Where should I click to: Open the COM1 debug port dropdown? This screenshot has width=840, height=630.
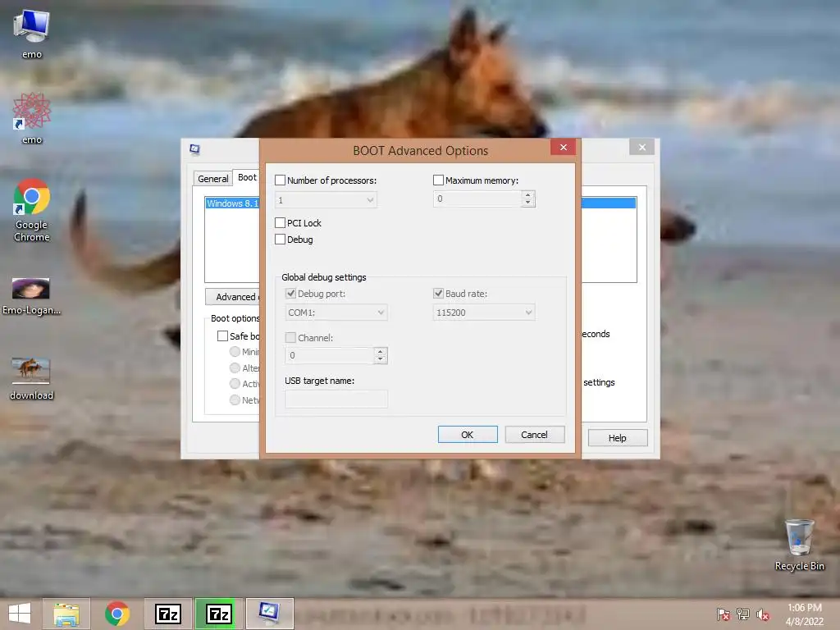click(336, 313)
